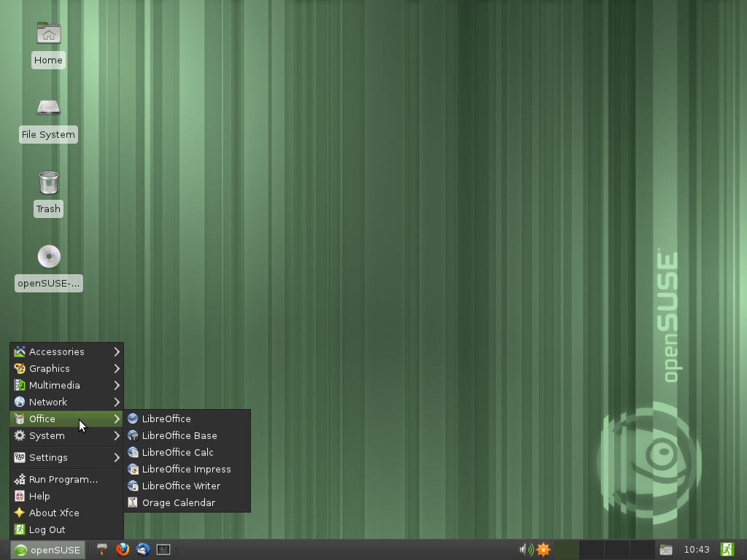Open Orage Calendar from the menu
Viewport: 747px width, 560px height.
tap(178, 502)
